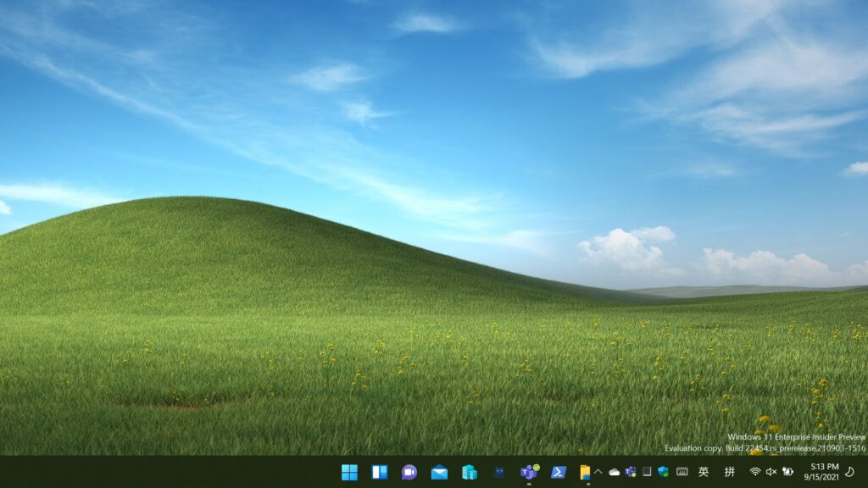Open the Teams icon in system tray
This screenshot has height=488, width=868.
(x=631, y=472)
